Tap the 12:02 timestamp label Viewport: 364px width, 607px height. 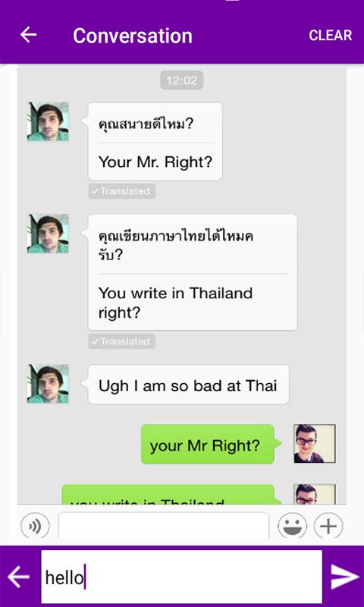(x=182, y=80)
